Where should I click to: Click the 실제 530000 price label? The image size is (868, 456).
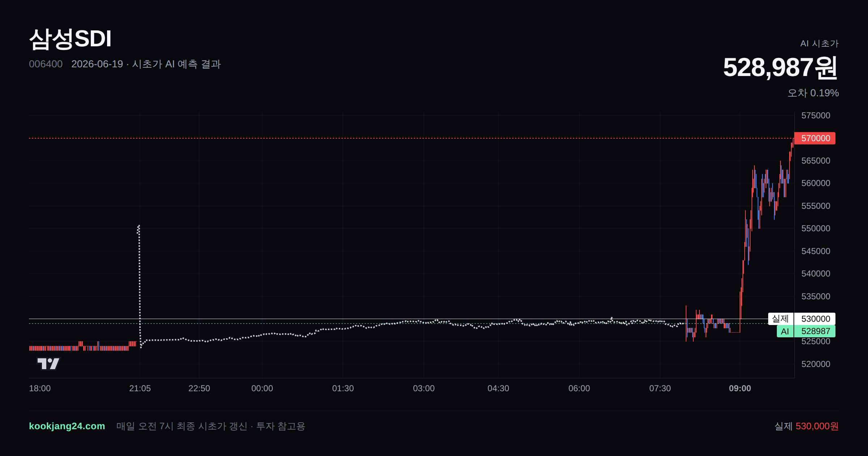pos(802,319)
